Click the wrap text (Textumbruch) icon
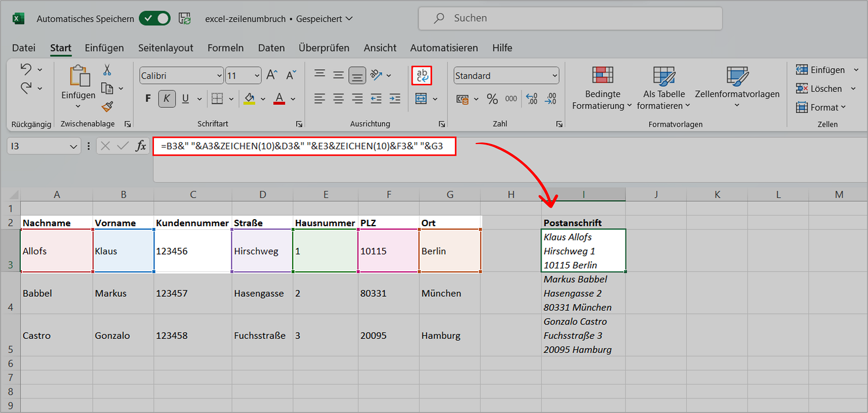868x413 pixels. pyautogui.click(x=422, y=75)
